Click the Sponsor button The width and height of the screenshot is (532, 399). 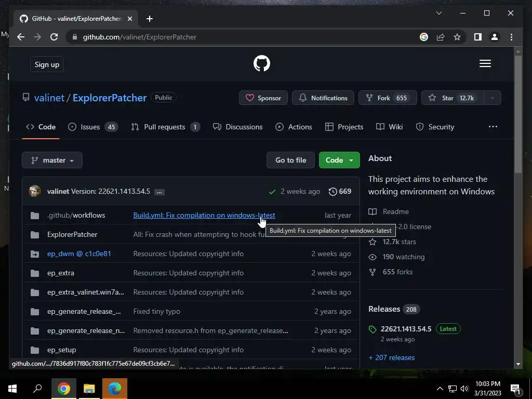[x=263, y=98]
